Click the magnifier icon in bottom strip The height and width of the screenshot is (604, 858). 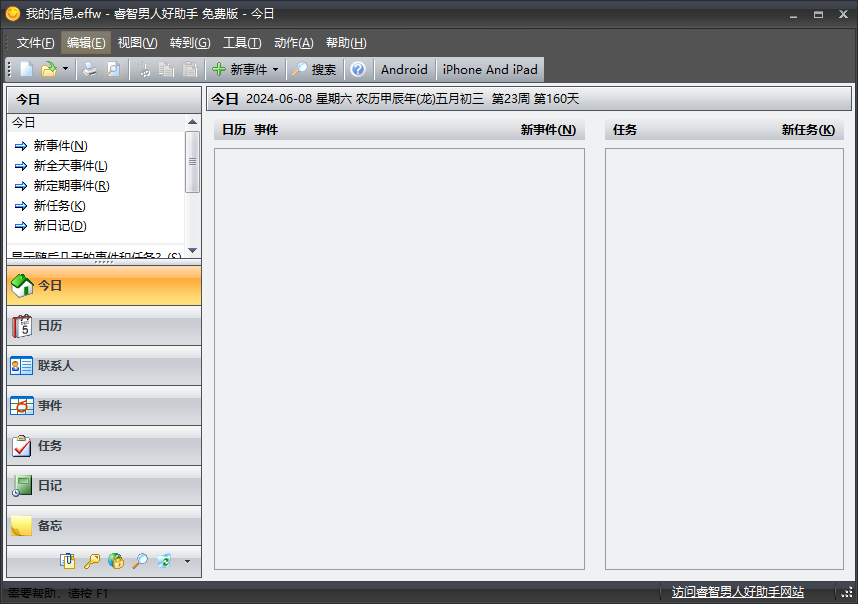coord(140,561)
